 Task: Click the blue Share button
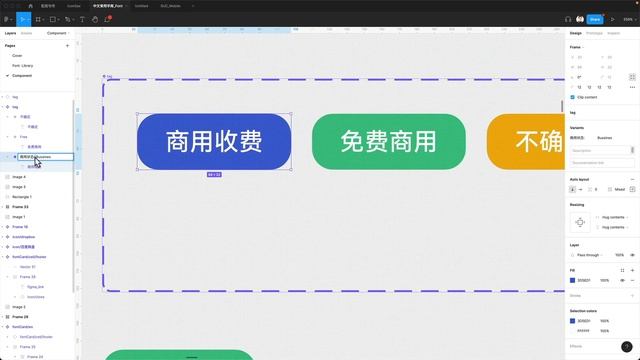click(x=595, y=19)
